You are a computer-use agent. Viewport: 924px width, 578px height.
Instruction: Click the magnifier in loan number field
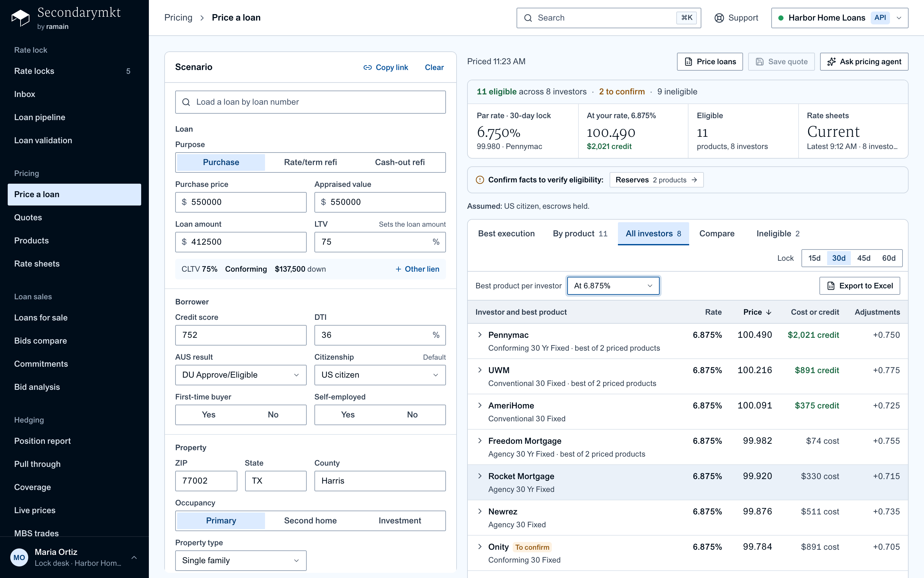pyautogui.click(x=186, y=102)
